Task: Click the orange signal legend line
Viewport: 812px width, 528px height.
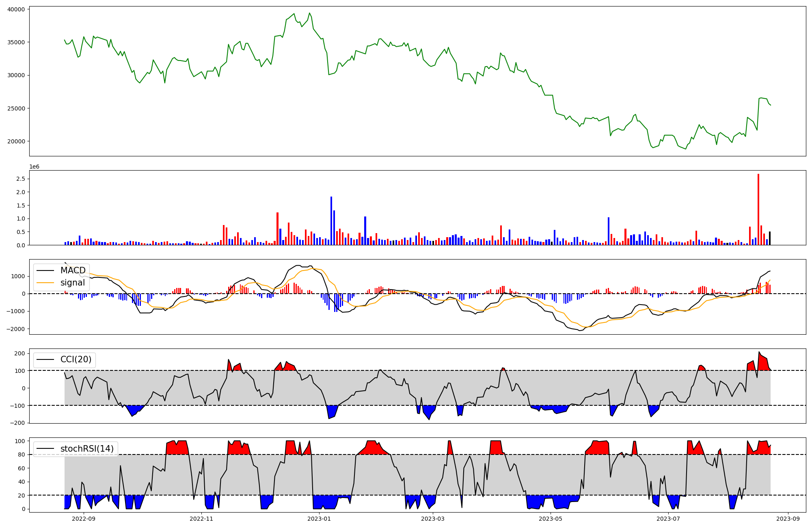Action: click(46, 283)
